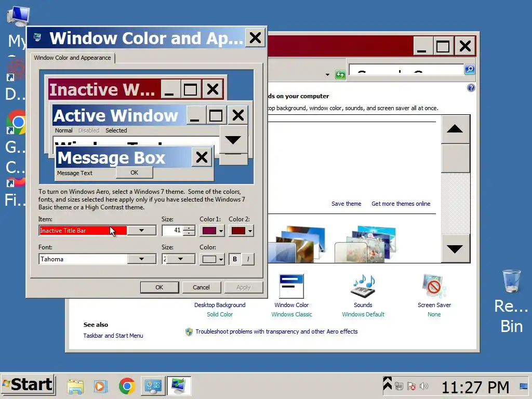Image resolution: width=532 pixels, height=399 pixels.
Task: Open Troubleshoot transparency and Aero effects link
Action: tap(276, 331)
